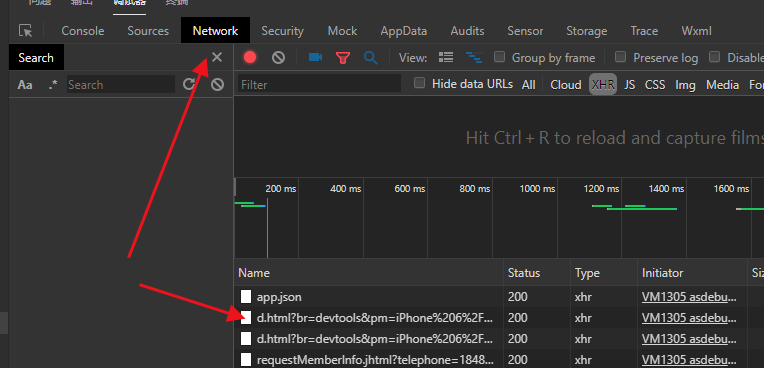
Task: Sort by the Initiator column header
Action: pyautogui.click(x=692, y=272)
